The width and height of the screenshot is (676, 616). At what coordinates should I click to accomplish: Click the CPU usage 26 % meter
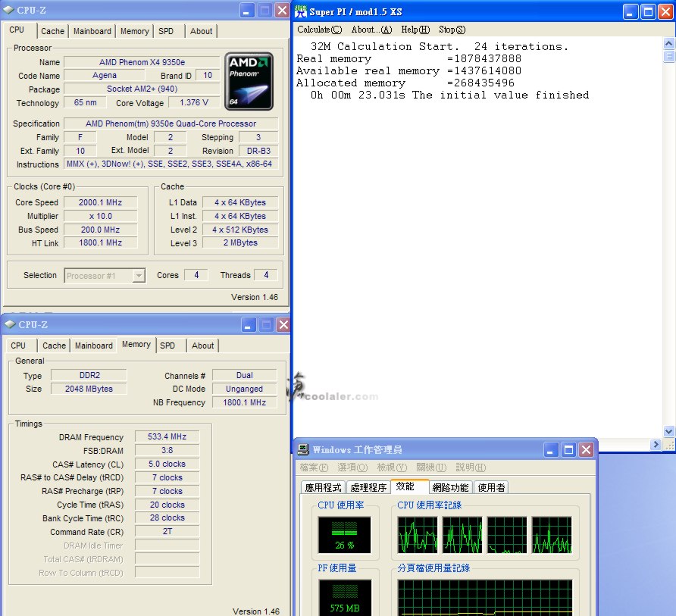(345, 535)
